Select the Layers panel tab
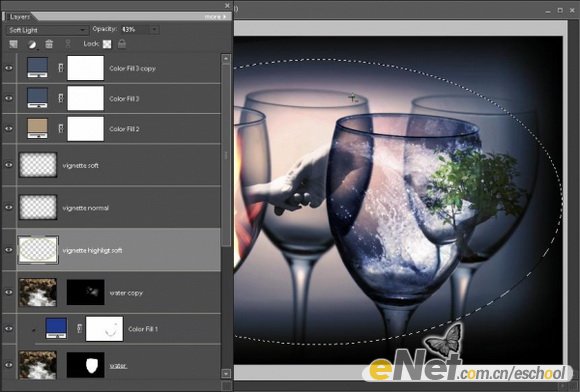Viewport: 580px width, 392px height. [x=20, y=17]
